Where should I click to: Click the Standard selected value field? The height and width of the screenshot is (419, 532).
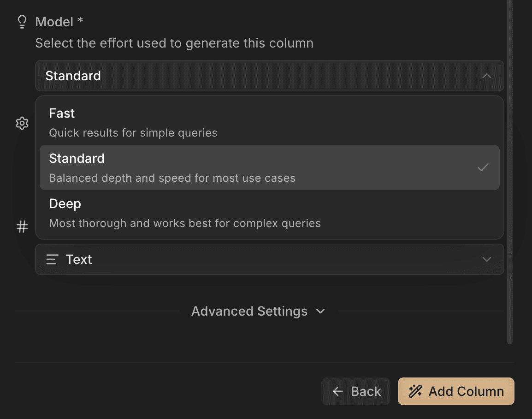[x=258, y=76]
